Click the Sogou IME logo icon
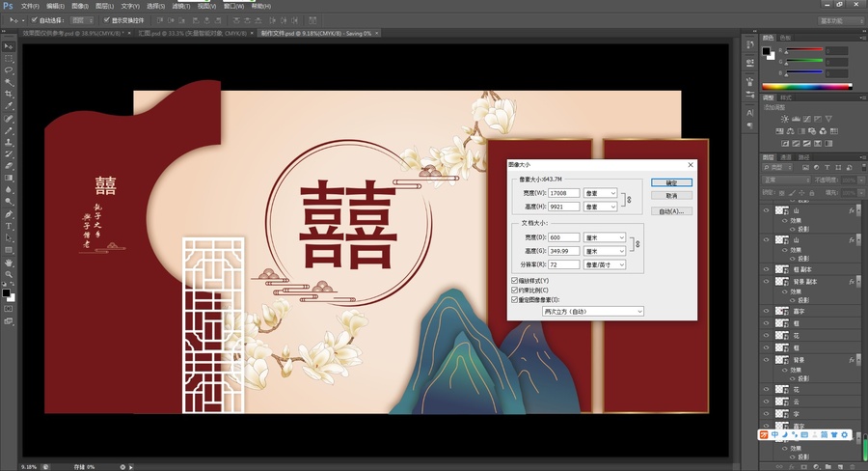 coord(764,434)
